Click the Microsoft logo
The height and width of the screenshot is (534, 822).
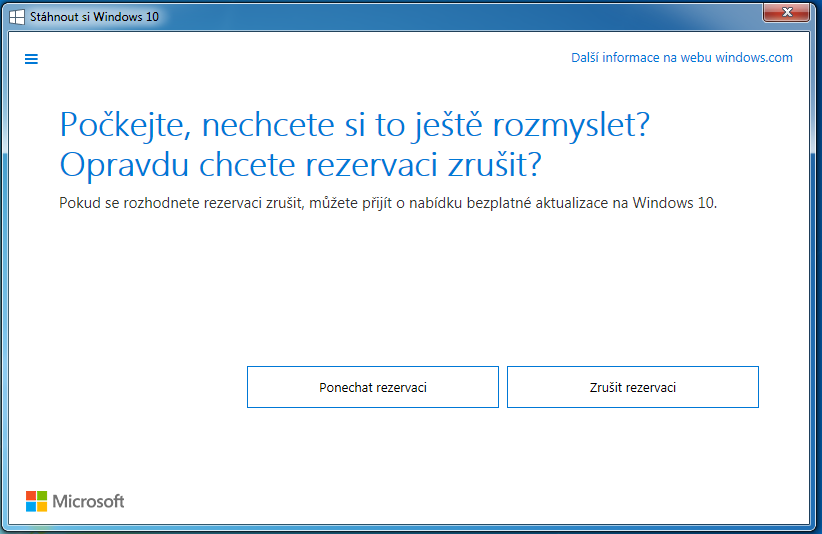[x=75, y=501]
